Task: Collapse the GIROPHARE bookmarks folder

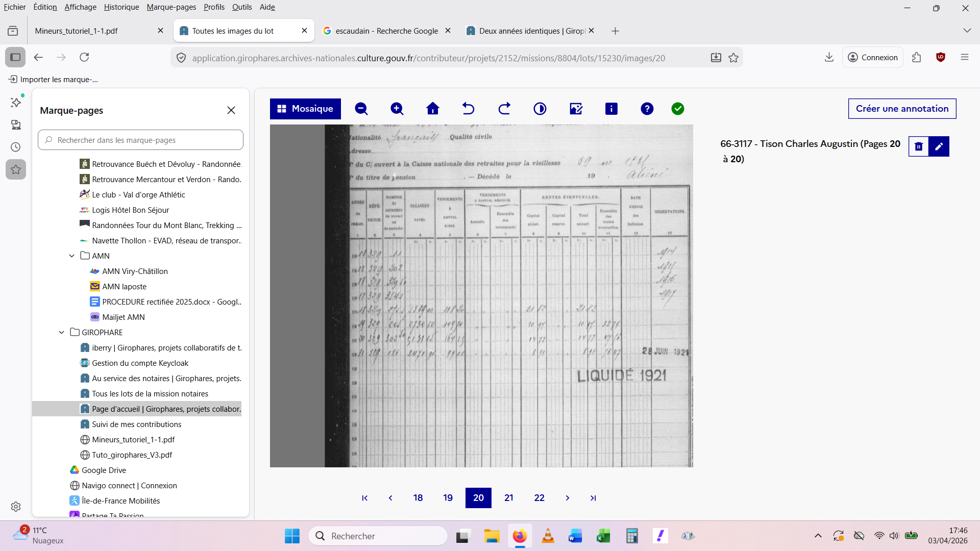Action: [x=62, y=333]
